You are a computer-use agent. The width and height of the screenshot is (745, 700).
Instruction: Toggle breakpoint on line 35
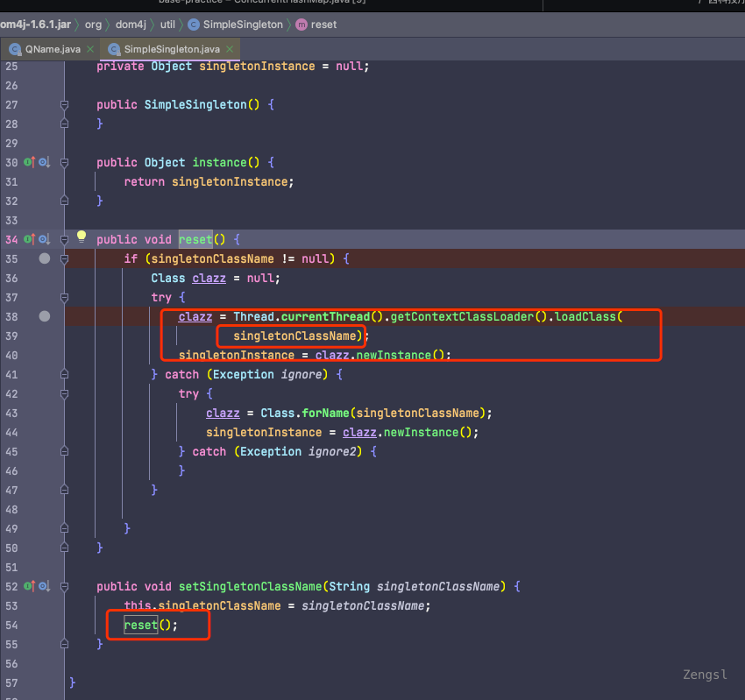(44, 258)
